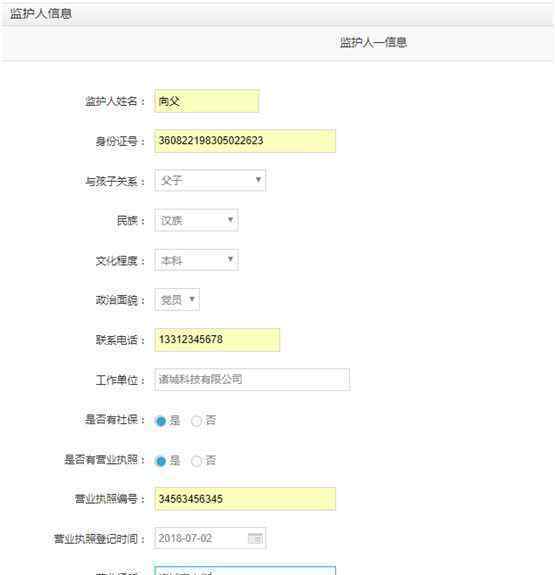Click the 营业执照登记时间 date field
This screenshot has width=555, height=575.
210,538
